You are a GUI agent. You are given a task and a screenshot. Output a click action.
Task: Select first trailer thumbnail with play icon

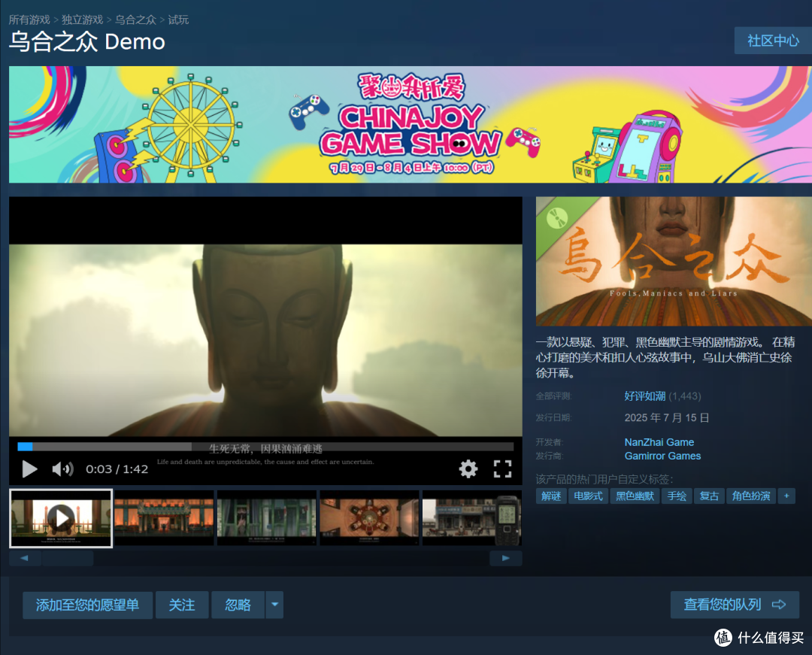pos(61,518)
